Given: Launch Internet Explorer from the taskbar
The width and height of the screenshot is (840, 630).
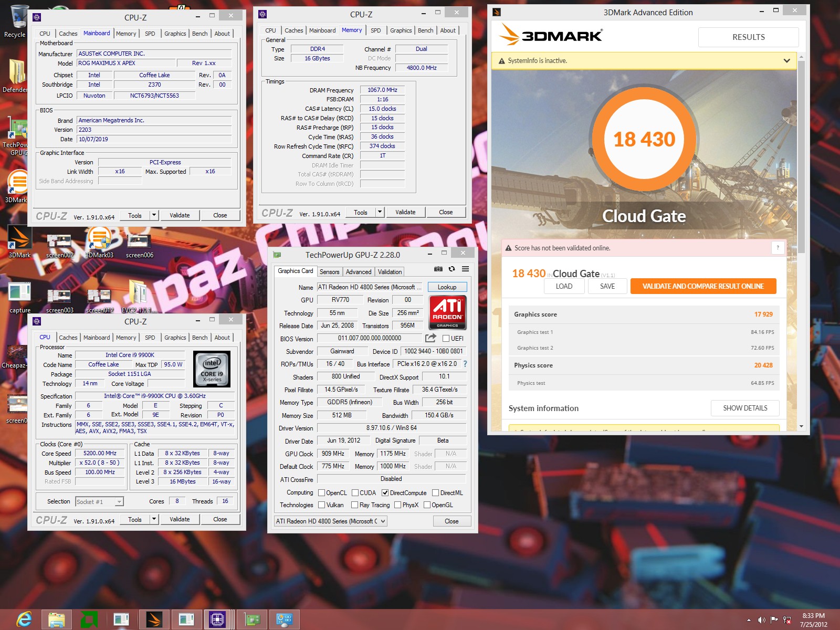Looking at the screenshot, I should (24, 619).
